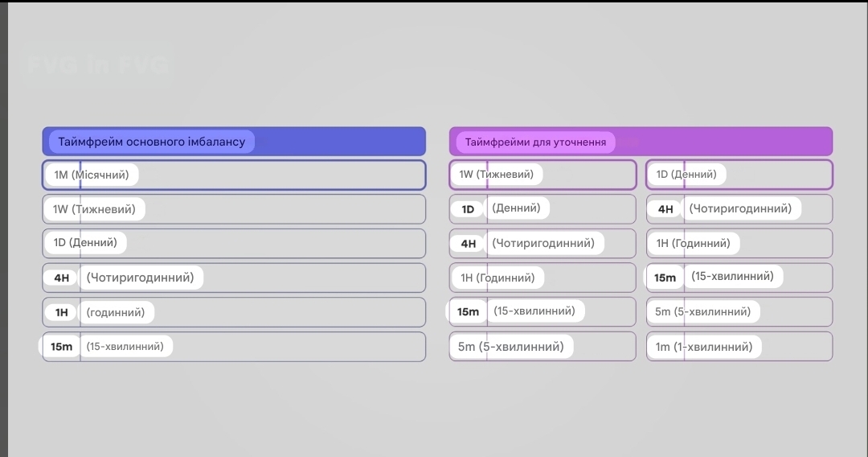Select '1W (Тижневий)' under the refinement timeframes header

(496, 175)
